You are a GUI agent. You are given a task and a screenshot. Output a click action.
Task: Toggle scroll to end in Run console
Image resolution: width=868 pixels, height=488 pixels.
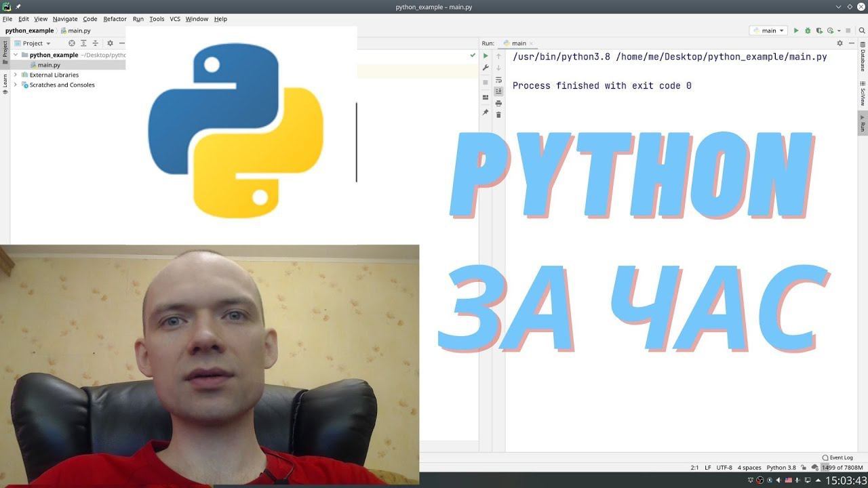pos(498,91)
